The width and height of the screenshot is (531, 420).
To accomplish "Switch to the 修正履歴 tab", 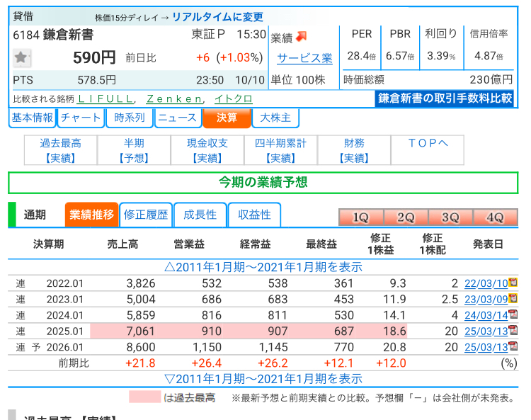I will pos(146,215).
